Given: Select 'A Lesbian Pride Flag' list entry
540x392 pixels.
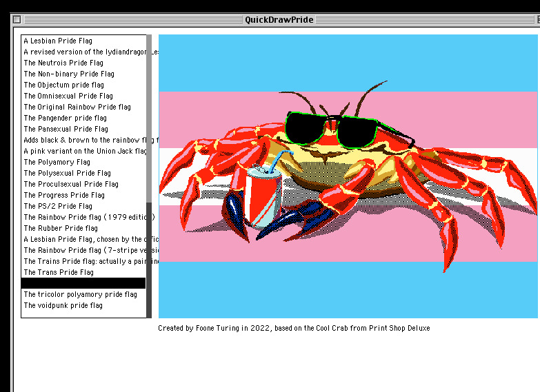Looking at the screenshot, I should (83, 41).
